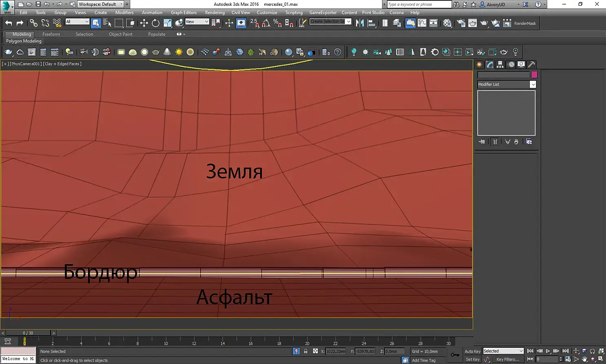Choose the Select Object tool
606x364 pixels.
(x=96, y=23)
